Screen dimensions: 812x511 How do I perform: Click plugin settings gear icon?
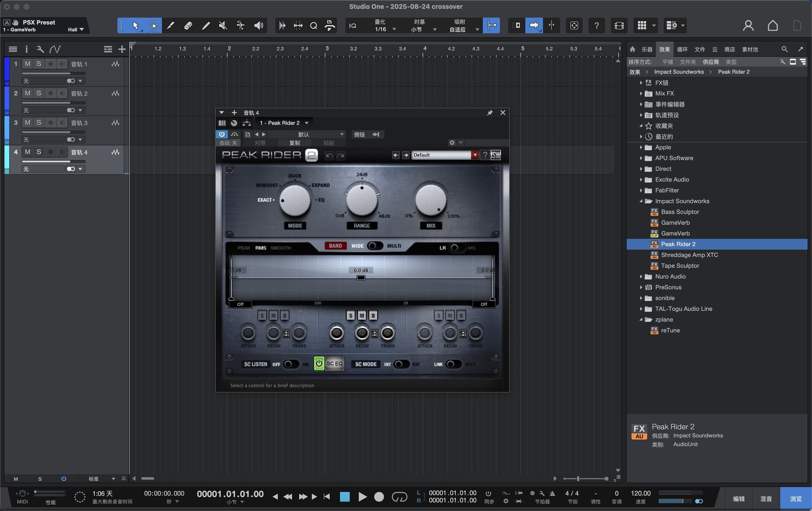click(x=452, y=143)
